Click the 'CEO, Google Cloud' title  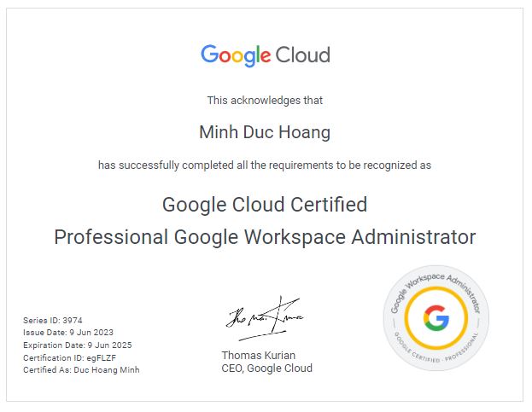(x=267, y=368)
